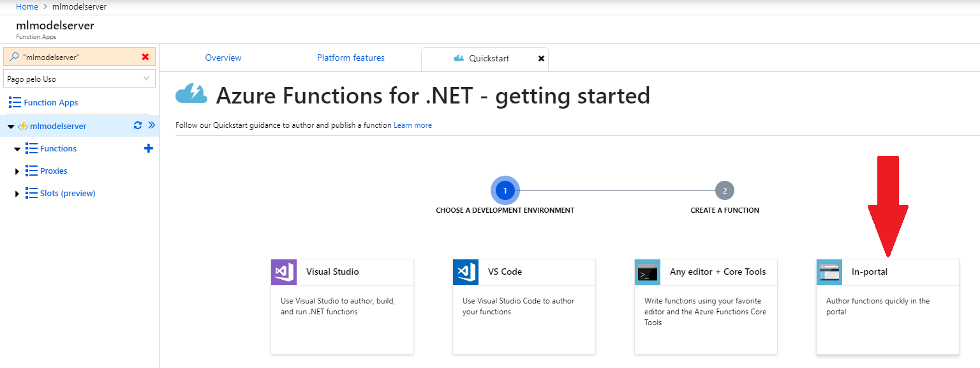Click the In-portal browser window icon
980x368 pixels.
[829, 272]
